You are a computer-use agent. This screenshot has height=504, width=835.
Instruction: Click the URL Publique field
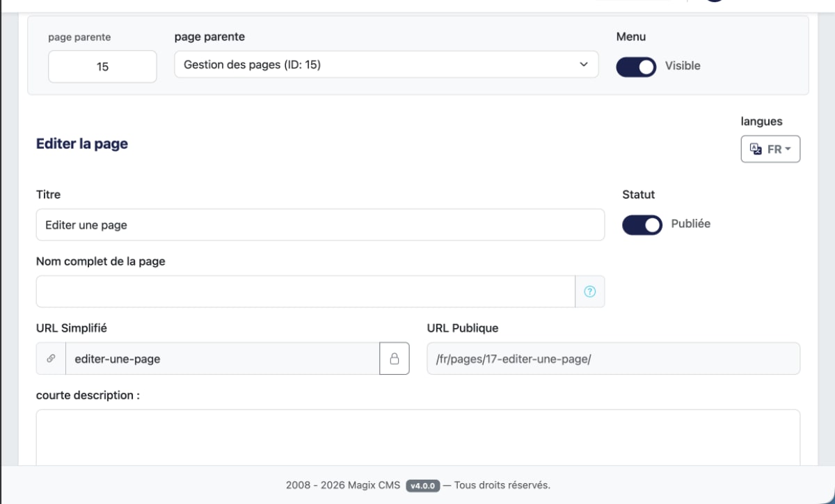[613, 359]
